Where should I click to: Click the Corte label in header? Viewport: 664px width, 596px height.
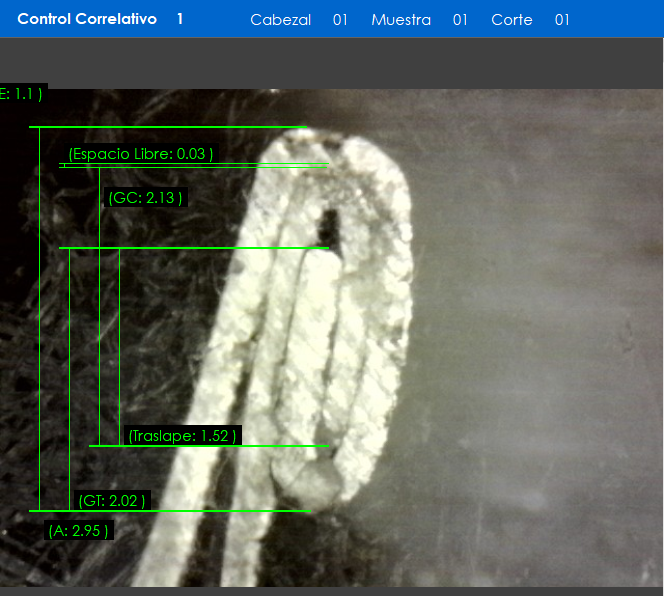512,20
